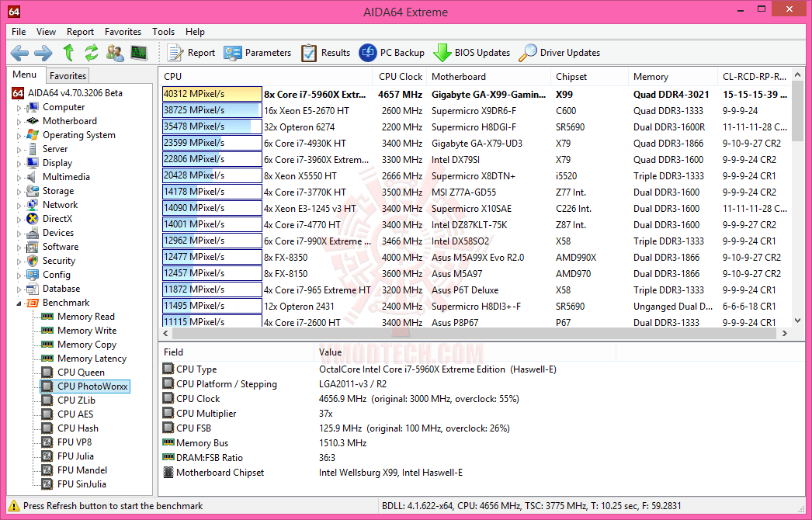The image size is (812, 520).
Task: Select CPU ZLib benchmark
Action: click(76, 400)
